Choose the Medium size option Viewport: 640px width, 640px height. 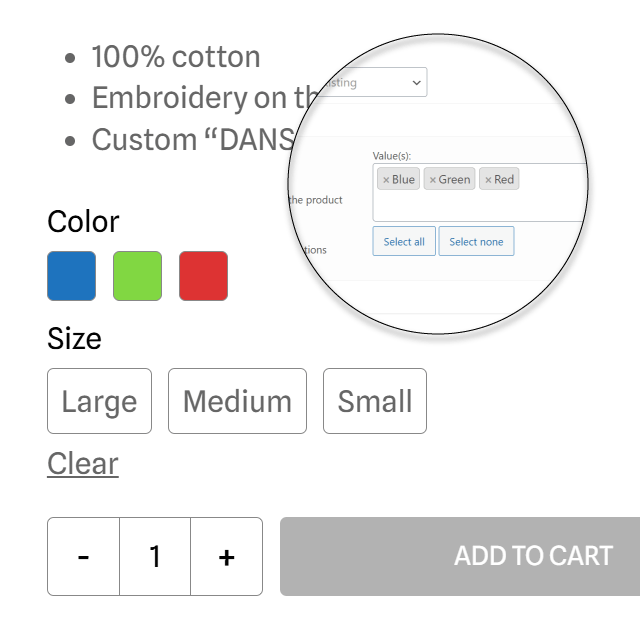(x=237, y=401)
